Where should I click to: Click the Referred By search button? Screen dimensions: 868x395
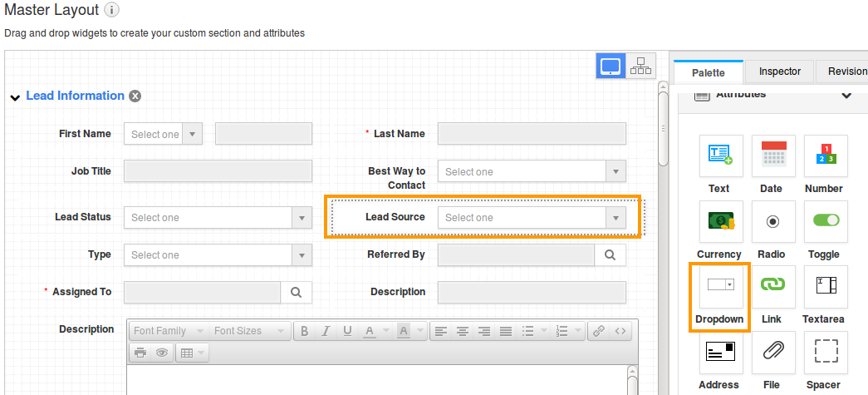click(610, 254)
